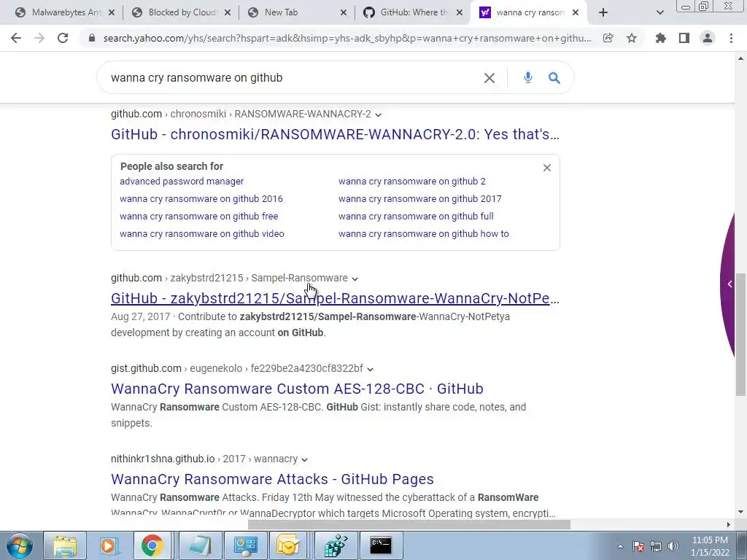Click the horizontal scrollbar thumb
Screen dimensions: 747x560
click(x=409, y=525)
